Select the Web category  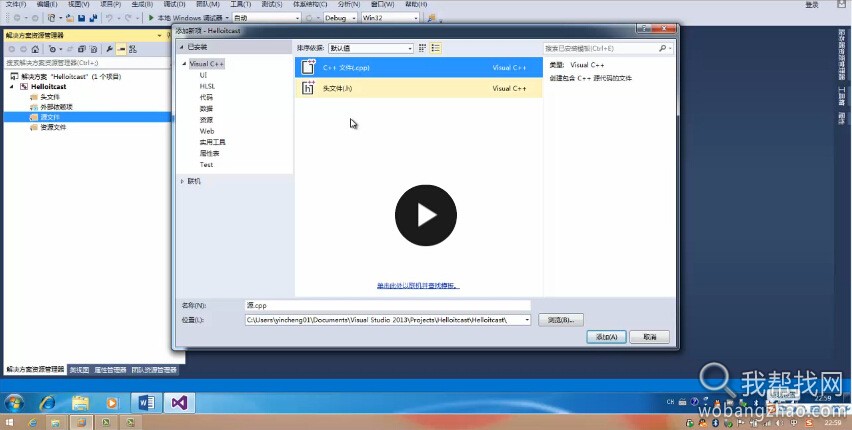click(206, 131)
